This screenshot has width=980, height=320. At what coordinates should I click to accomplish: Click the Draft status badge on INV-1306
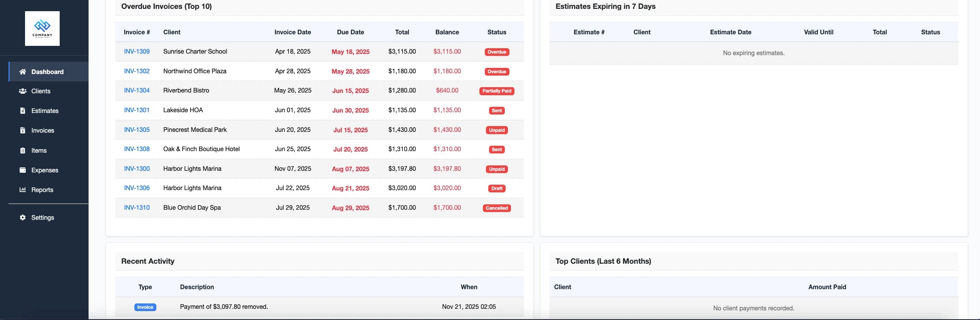(x=497, y=189)
